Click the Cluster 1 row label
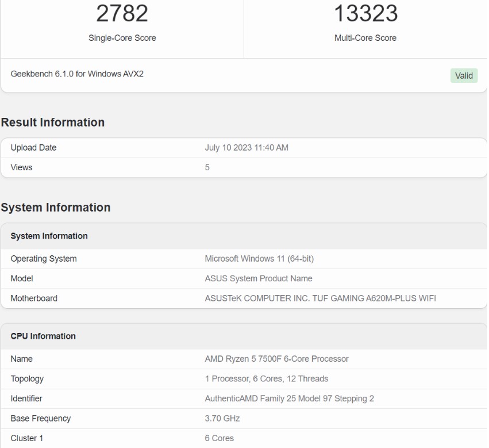The width and height of the screenshot is (489, 448). (x=27, y=438)
